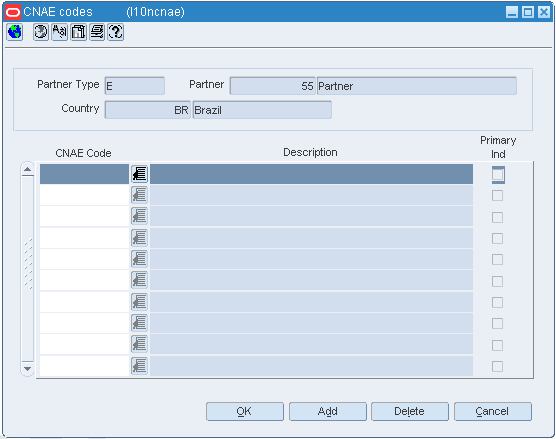Open the list-of-values icon in the seventh CNAE row
The width and height of the screenshot is (556, 439).
pos(139,302)
